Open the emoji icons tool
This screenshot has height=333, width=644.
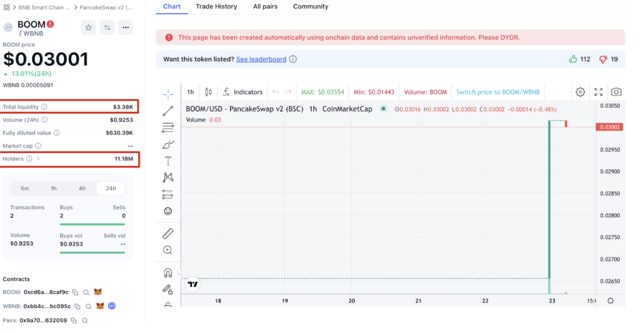point(168,211)
